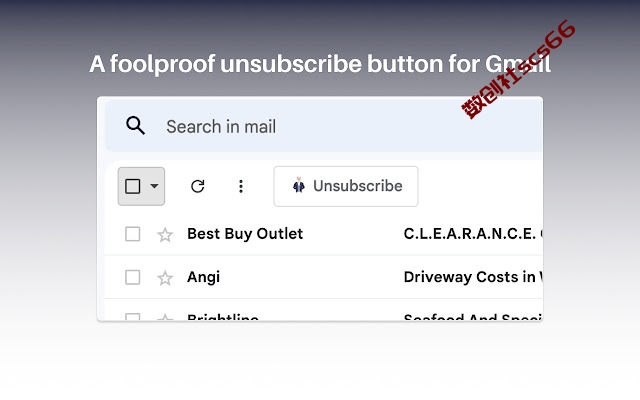Tick the Best Buy Outlet email checkbox
640x400 pixels.
(133, 234)
